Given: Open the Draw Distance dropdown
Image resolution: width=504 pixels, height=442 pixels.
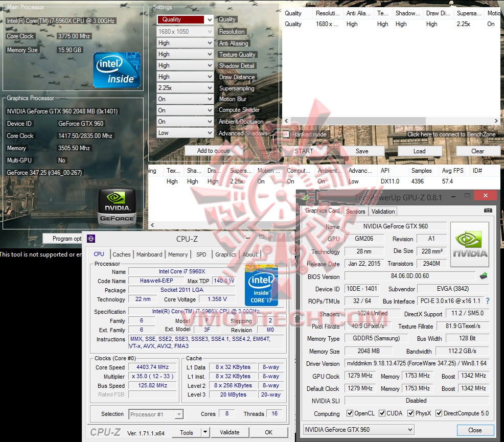Looking at the screenshot, I should [x=185, y=77].
